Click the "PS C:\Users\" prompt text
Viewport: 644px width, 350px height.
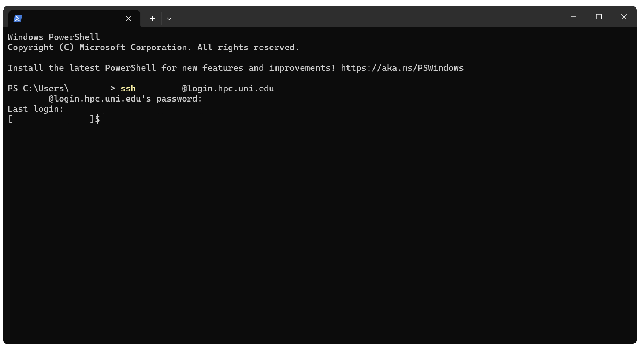(x=38, y=89)
